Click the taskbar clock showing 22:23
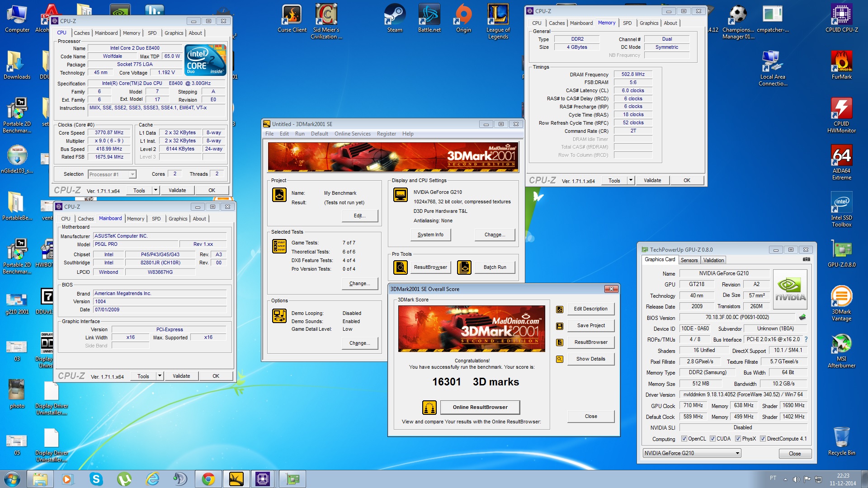This screenshot has height=488, width=868. click(x=843, y=479)
